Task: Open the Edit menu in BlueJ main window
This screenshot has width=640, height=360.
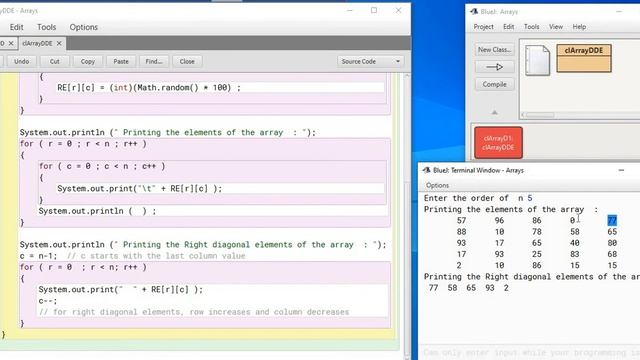Action: 508,27
